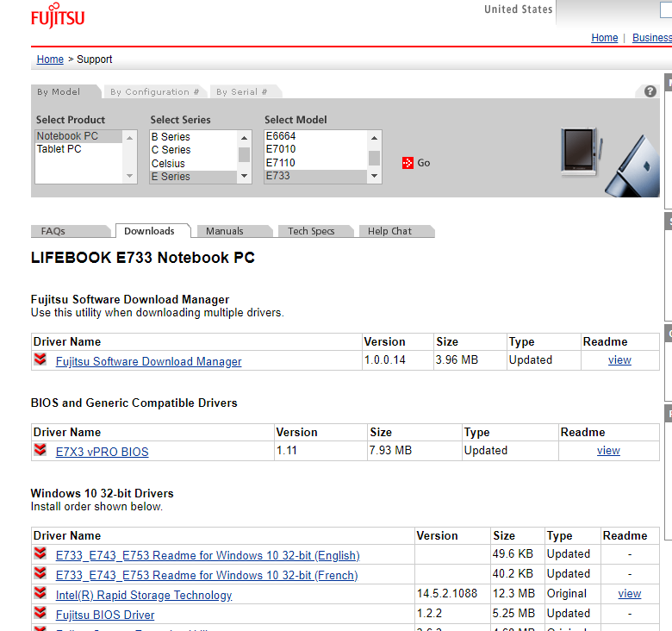The width and height of the screenshot is (672, 631).
Task: Open the E7X3 vPRO BIOS link
Action: (x=102, y=452)
